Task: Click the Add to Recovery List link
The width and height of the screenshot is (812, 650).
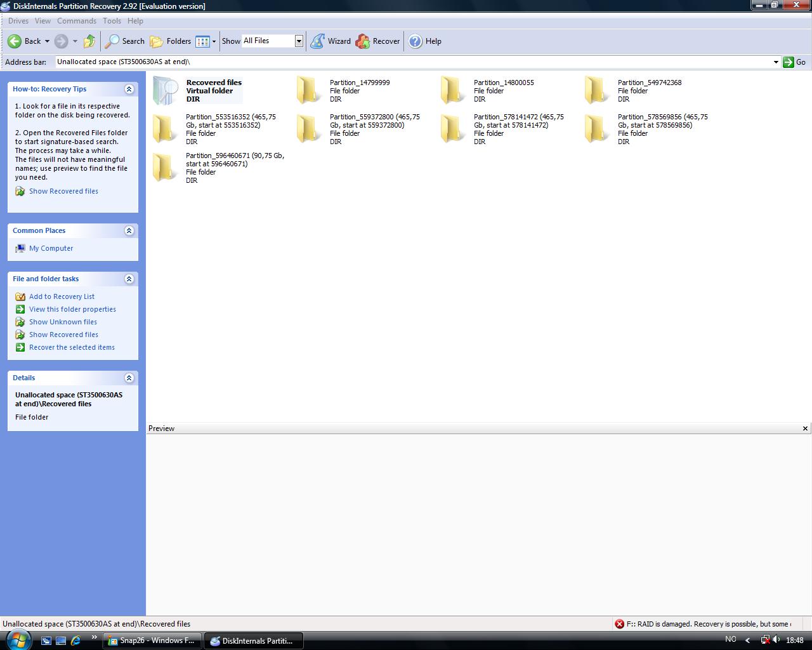Action: (62, 296)
